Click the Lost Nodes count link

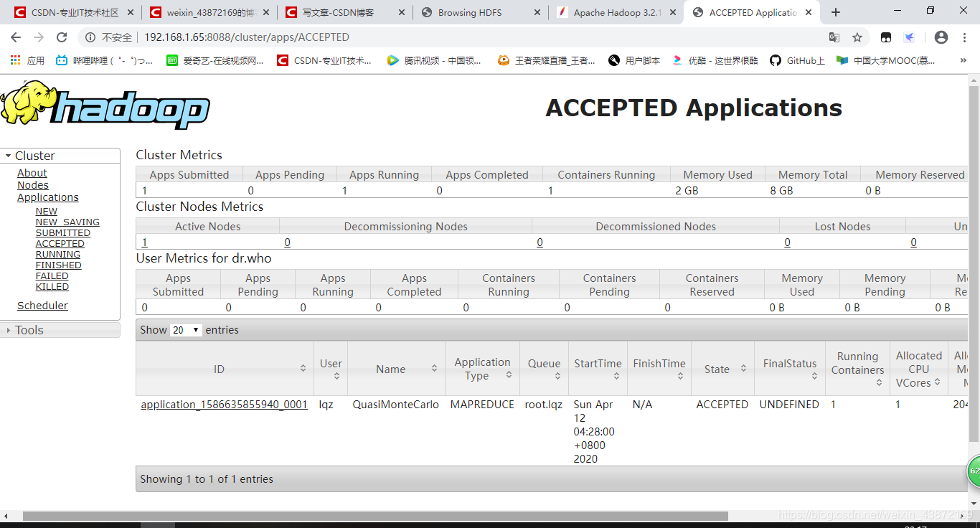tap(787, 242)
